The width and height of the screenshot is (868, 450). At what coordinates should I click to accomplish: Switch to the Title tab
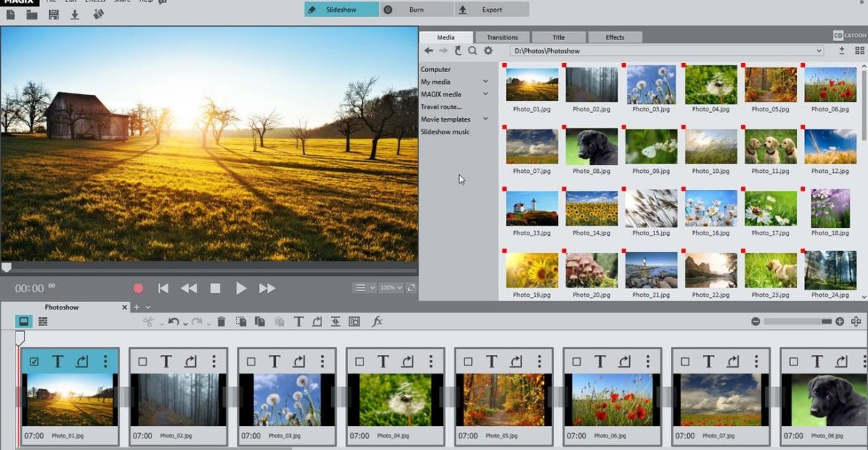[559, 37]
